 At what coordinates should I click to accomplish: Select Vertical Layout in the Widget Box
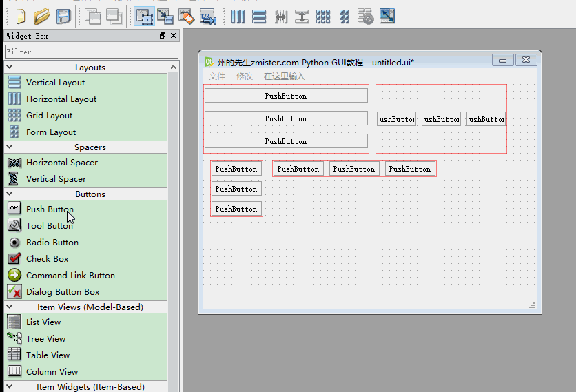tap(86, 82)
